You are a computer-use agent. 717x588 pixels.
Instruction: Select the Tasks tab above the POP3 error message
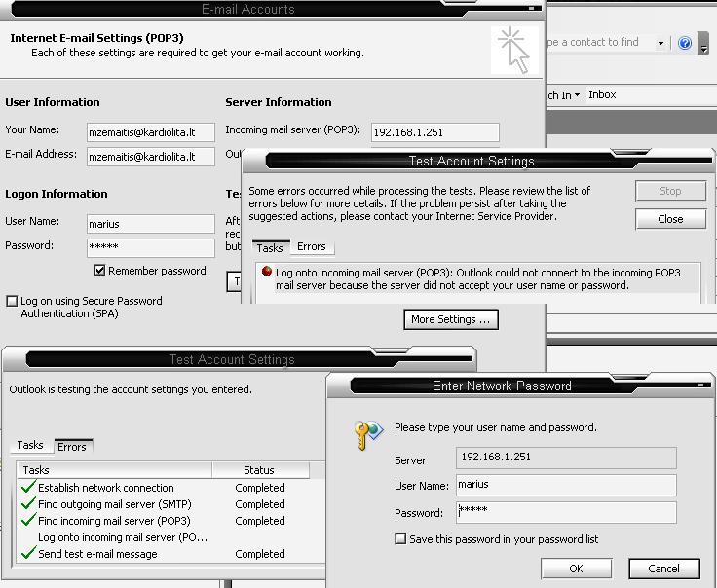pyautogui.click(x=270, y=247)
